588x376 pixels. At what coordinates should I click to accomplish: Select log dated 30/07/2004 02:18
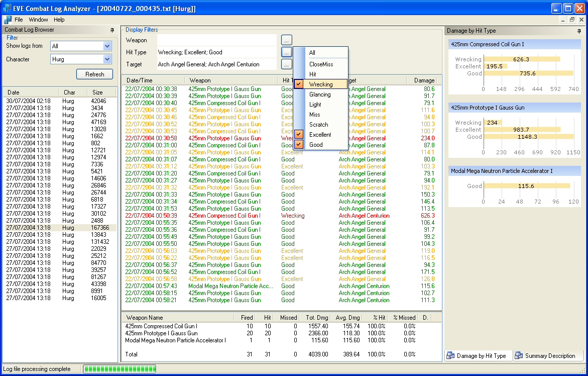click(x=60, y=101)
